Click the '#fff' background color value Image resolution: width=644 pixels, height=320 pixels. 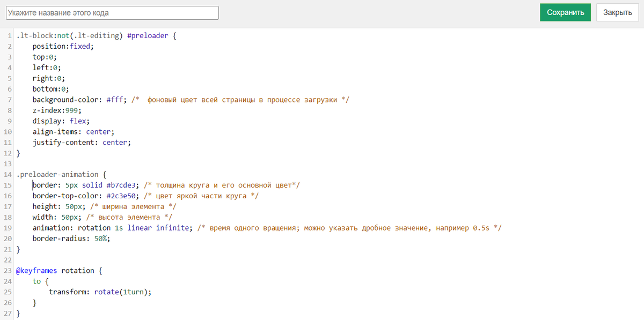click(115, 100)
